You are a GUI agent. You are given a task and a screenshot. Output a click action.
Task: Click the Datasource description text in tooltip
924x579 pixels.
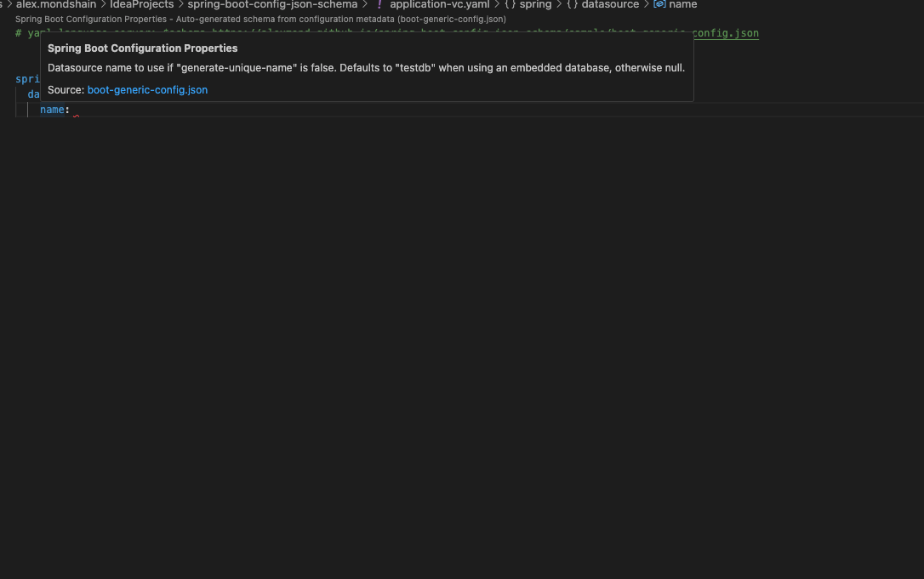366,68
